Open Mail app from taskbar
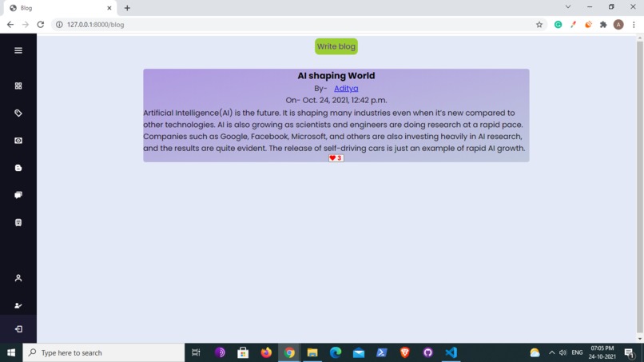Screen dimensions: 644x362 (359, 352)
